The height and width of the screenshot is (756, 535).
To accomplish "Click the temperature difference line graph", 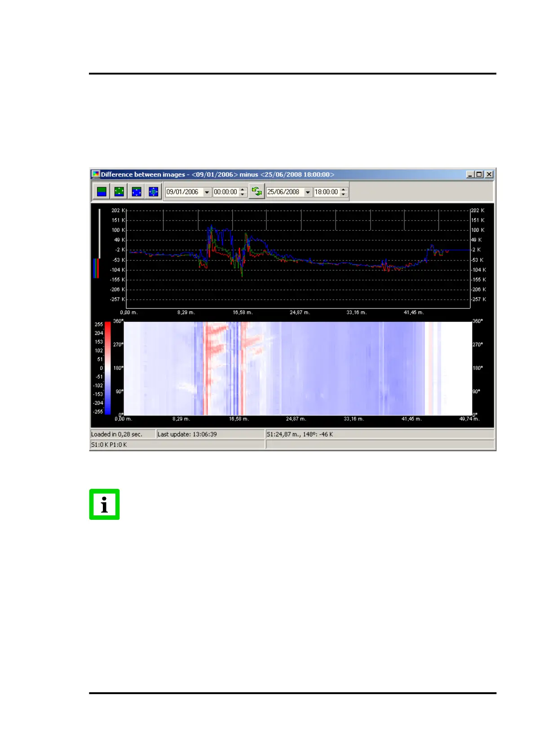I will (x=298, y=259).
